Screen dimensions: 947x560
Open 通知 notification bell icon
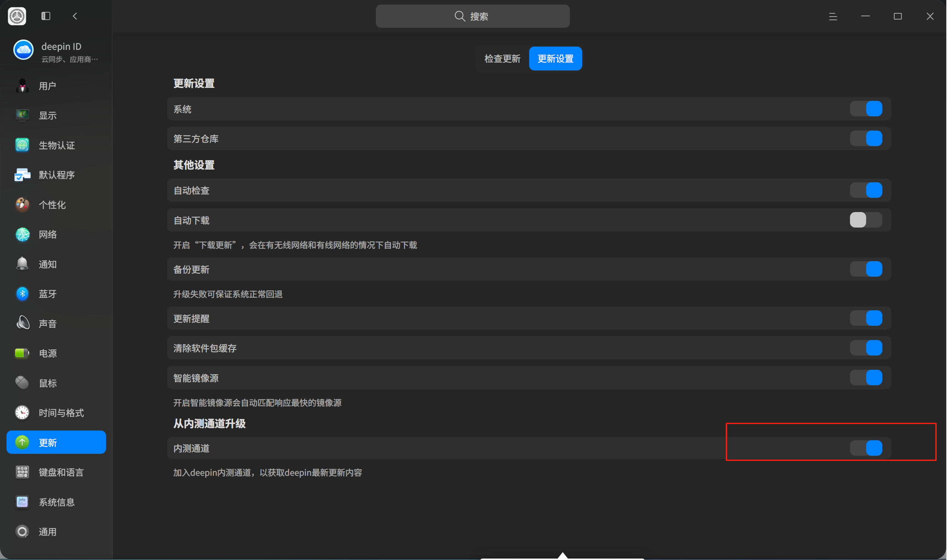tap(22, 264)
